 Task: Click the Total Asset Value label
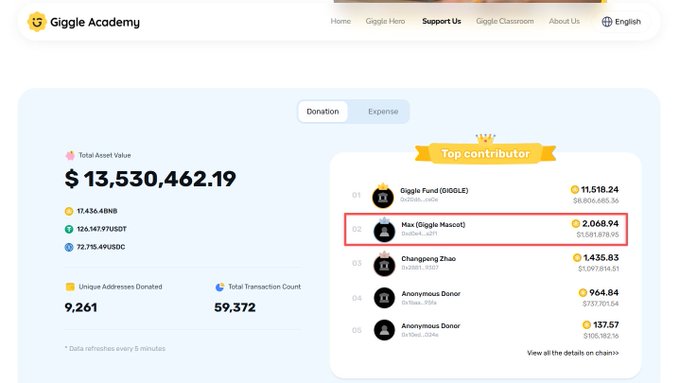pos(105,155)
